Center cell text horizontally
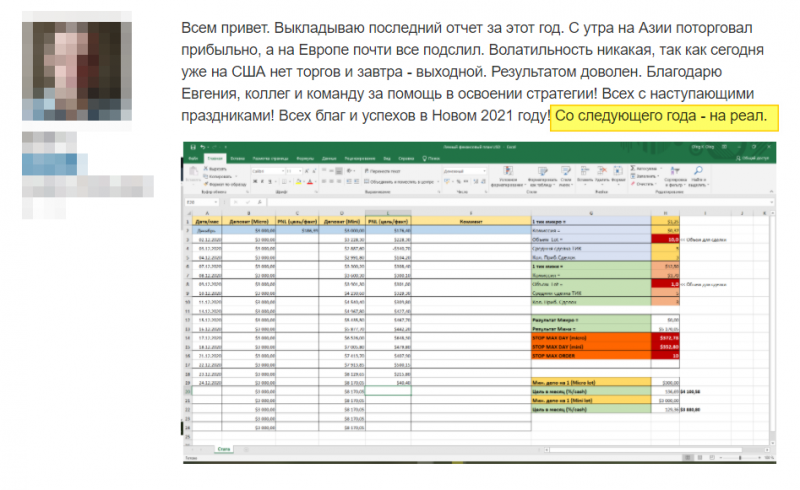Viewport: 800px width, 490px height. pyautogui.click(x=332, y=182)
